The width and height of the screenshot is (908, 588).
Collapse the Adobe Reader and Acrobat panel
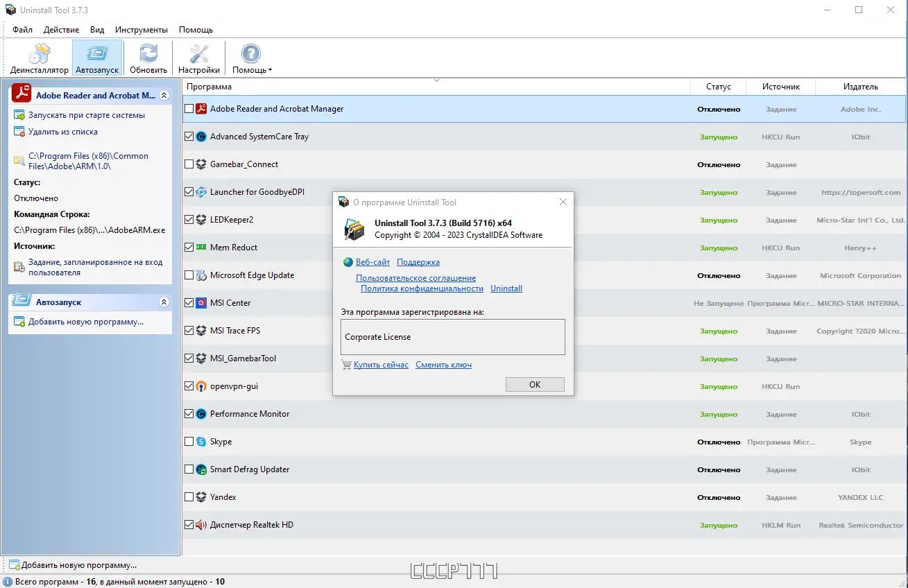(164, 94)
